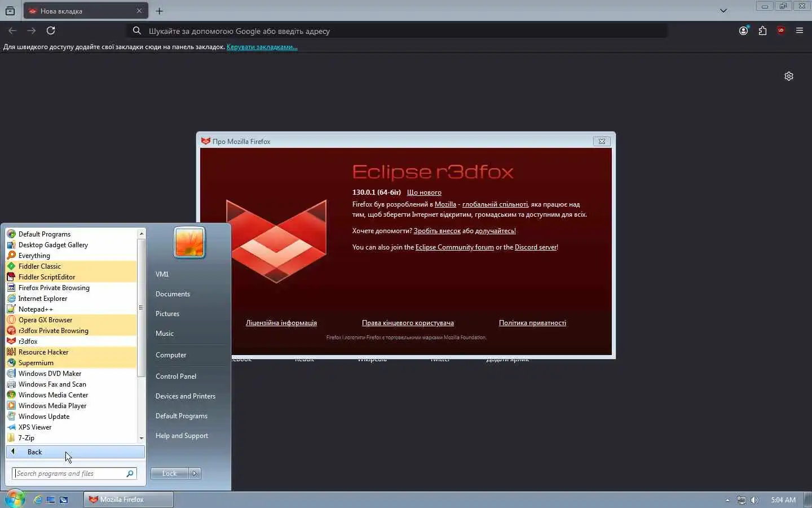Open Firefox Private Browsing entry
Viewport: 812px width, 508px height.
click(71, 288)
